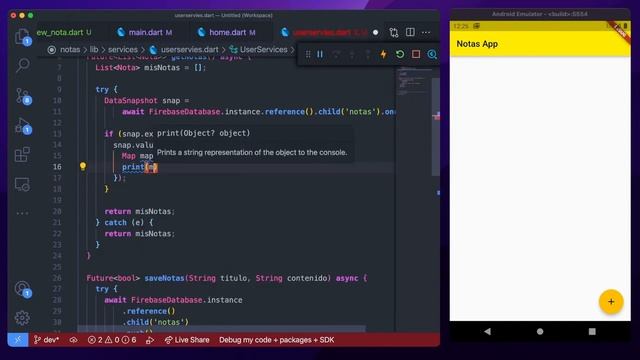Grab the debug toolbar drag handle
Screen dimensions: 640x360
click(x=308, y=54)
